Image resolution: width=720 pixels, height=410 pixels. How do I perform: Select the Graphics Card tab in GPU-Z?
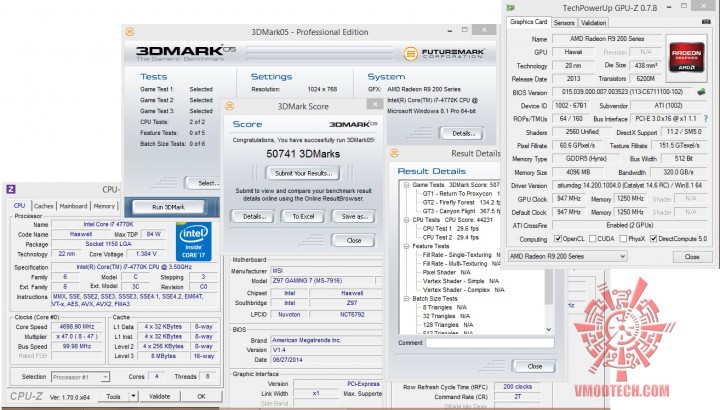(x=529, y=22)
